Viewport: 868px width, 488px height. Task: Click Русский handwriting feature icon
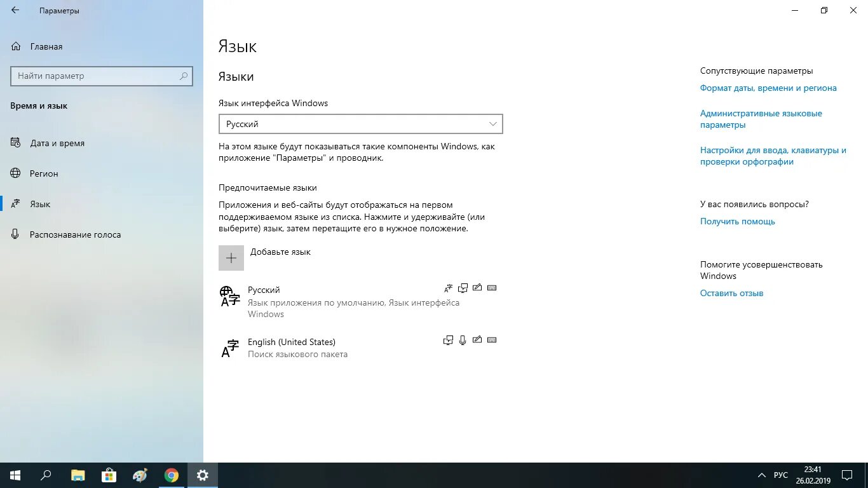pyautogui.click(x=477, y=288)
